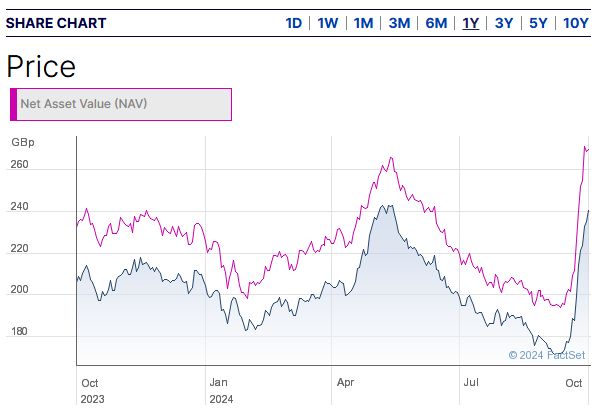View the 5Y price history
Screen dimensions: 601x418
pos(538,23)
